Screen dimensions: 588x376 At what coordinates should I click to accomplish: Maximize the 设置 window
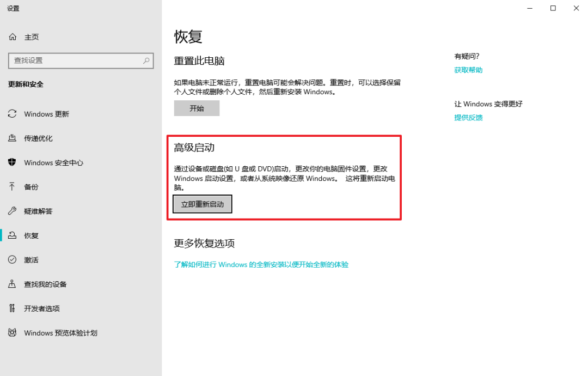point(553,8)
